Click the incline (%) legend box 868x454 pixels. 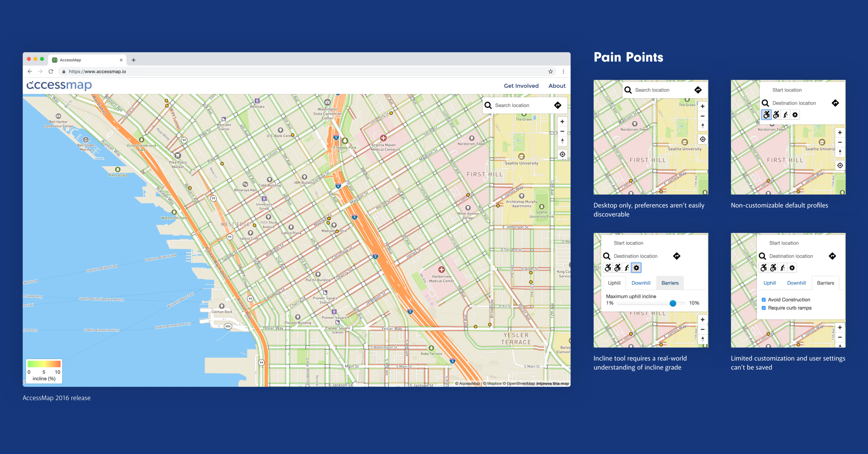click(44, 371)
